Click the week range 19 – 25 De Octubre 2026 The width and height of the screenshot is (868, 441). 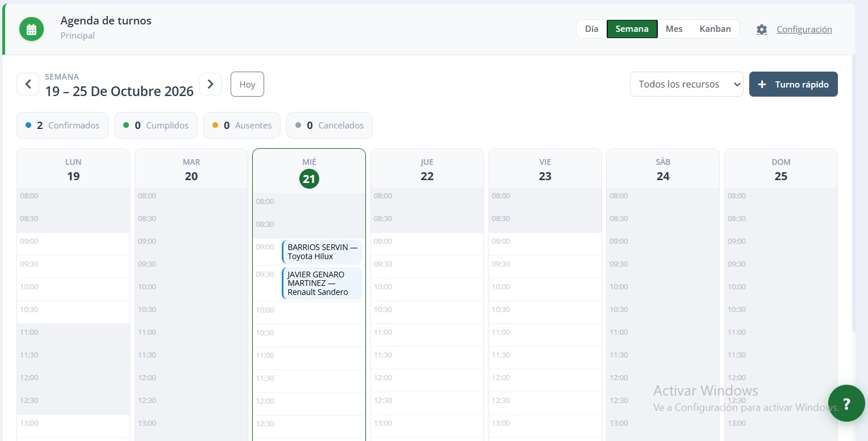[119, 91]
